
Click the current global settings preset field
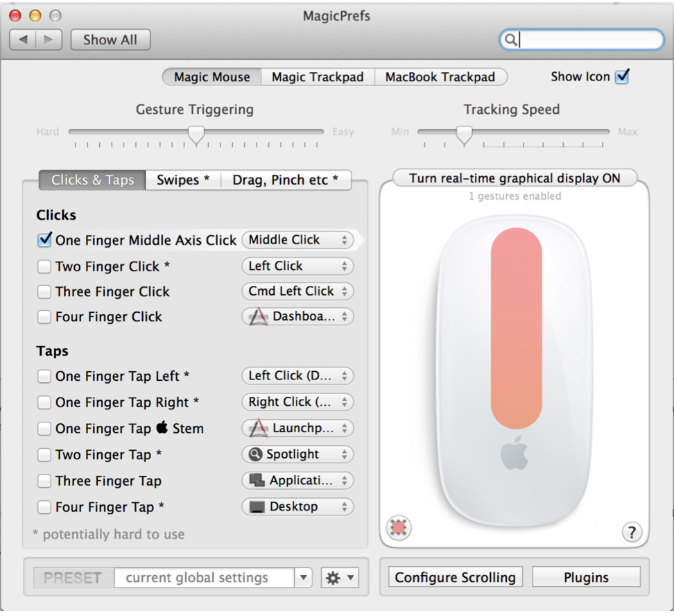pyautogui.click(x=205, y=578)
